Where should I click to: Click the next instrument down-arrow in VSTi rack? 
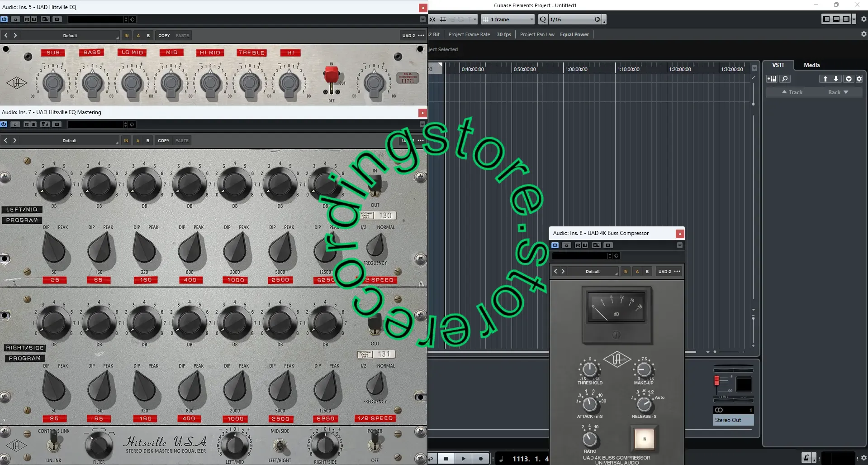coord(836,79)
